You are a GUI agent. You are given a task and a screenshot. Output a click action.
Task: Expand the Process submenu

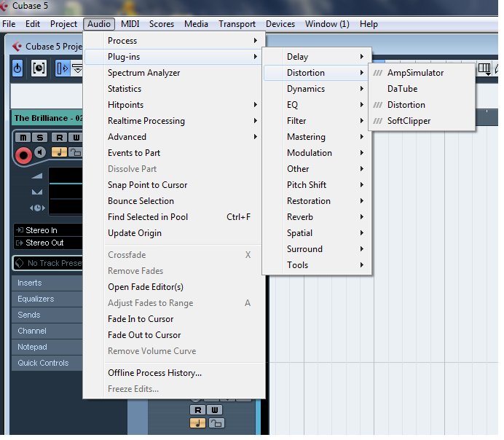175,41
